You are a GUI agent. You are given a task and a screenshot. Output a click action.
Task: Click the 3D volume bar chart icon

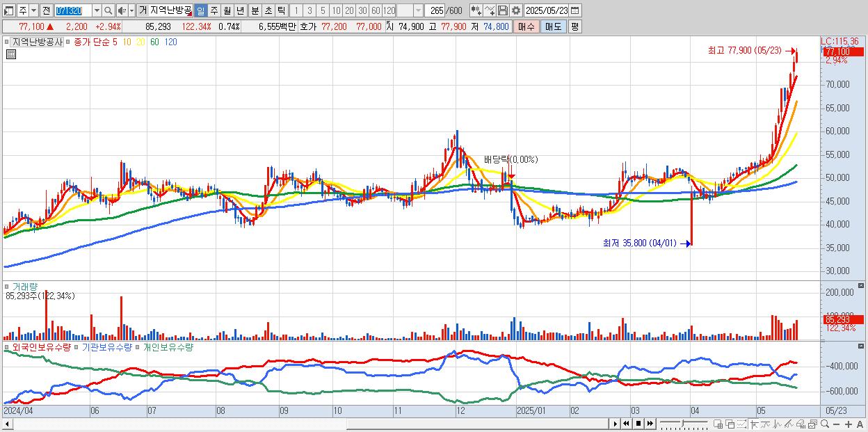(801, 424)
